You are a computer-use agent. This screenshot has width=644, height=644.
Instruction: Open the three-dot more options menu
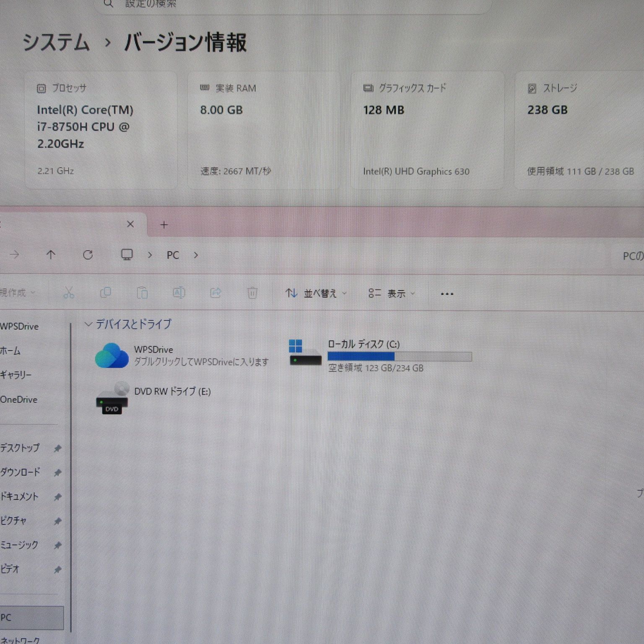[x=447, y=294]
